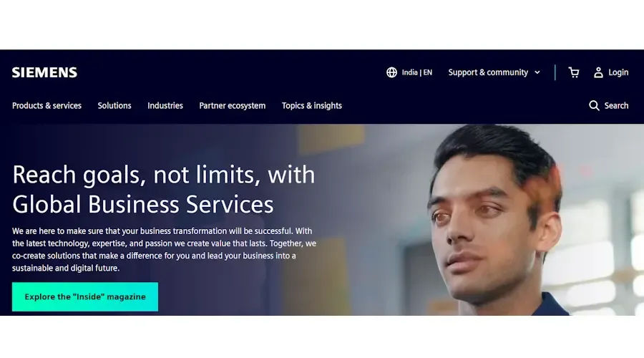Click Explore the "Inside" magazine button
The image size is (644, 358).
tap(85, 296)
